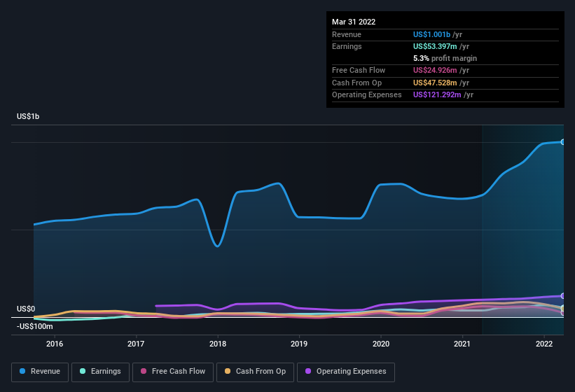Click the 2016 x-axis label
The width and height of the screenshot is (575, 392).
[55, 344]
